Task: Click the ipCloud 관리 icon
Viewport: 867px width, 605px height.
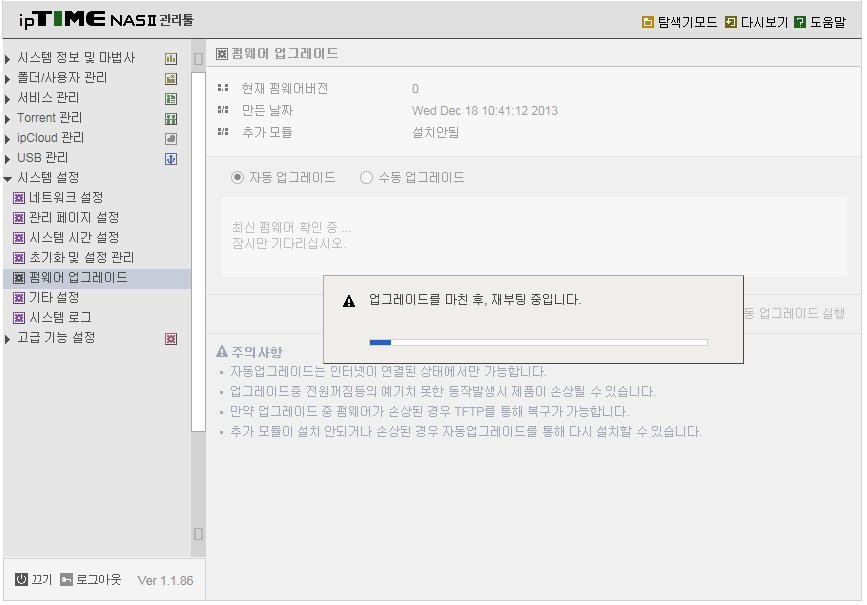Action: click(x=171, y=139)
